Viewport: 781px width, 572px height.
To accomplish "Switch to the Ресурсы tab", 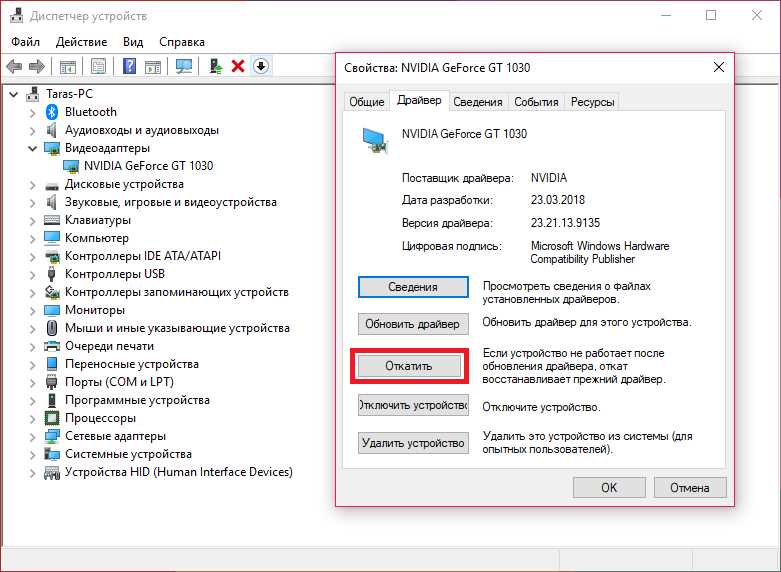I will point(592,102).
